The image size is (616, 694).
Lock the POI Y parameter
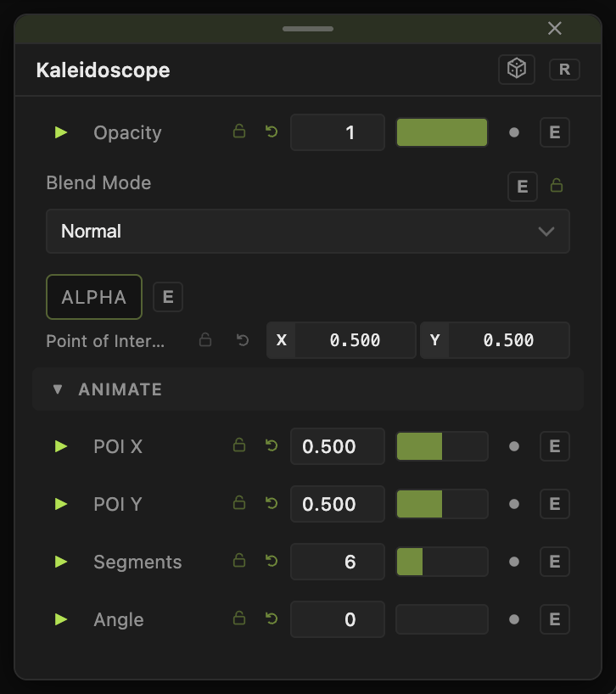tap(239, 503)
